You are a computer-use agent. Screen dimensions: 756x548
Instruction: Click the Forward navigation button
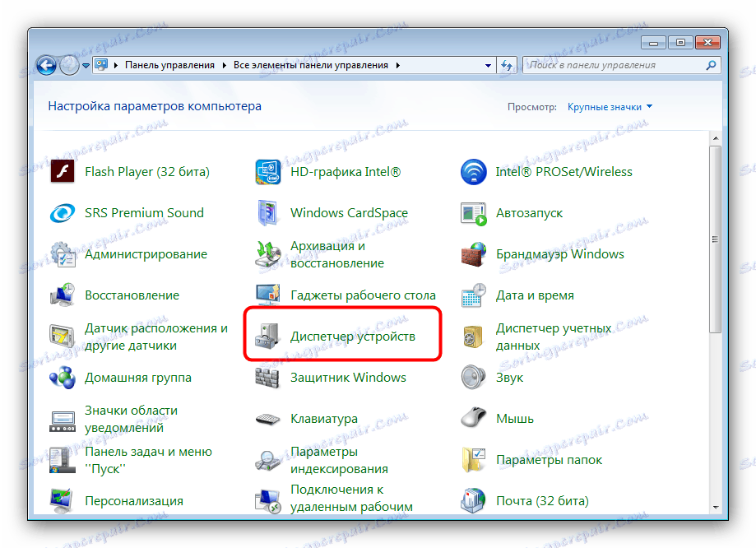pyautogui.click(x=69, y=65)
